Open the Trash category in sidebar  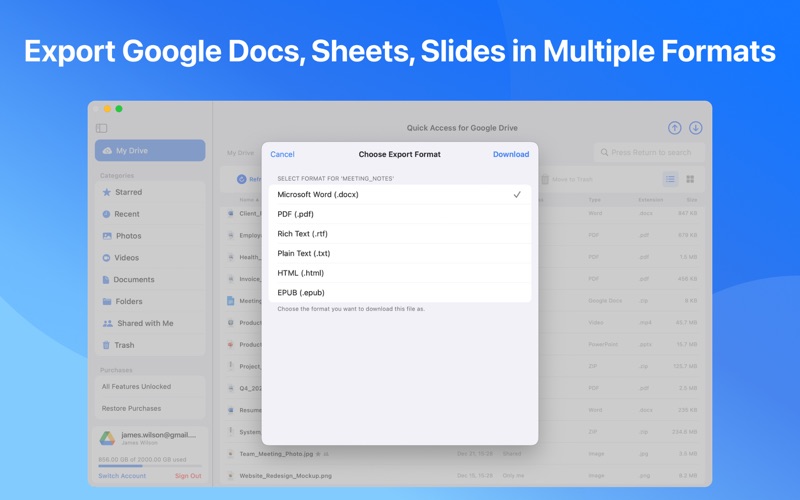tap(150, 345)
